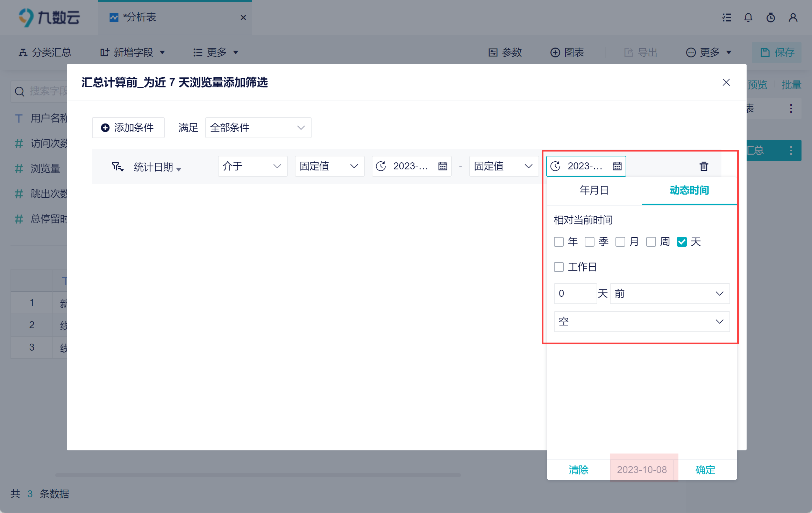812x513 pixels.
Task: Open the task list icon in top bar
Action: [x=727, y=17]
